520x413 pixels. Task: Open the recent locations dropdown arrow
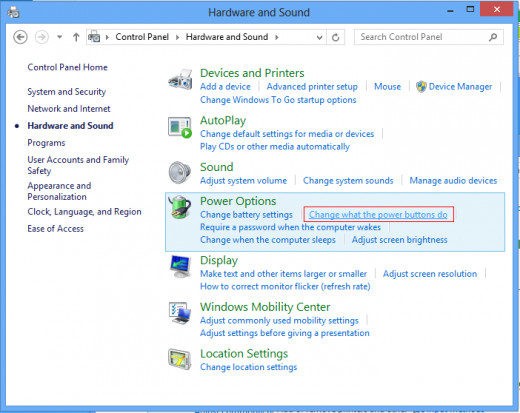click(x=59, y=37)
